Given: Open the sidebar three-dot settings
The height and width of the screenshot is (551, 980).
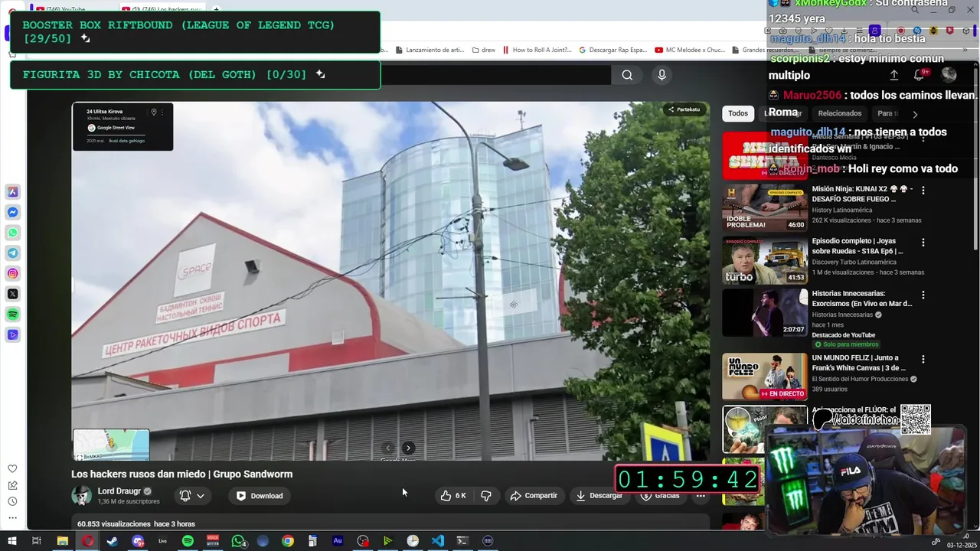Looking at the screenshot, I should (12, 518).
